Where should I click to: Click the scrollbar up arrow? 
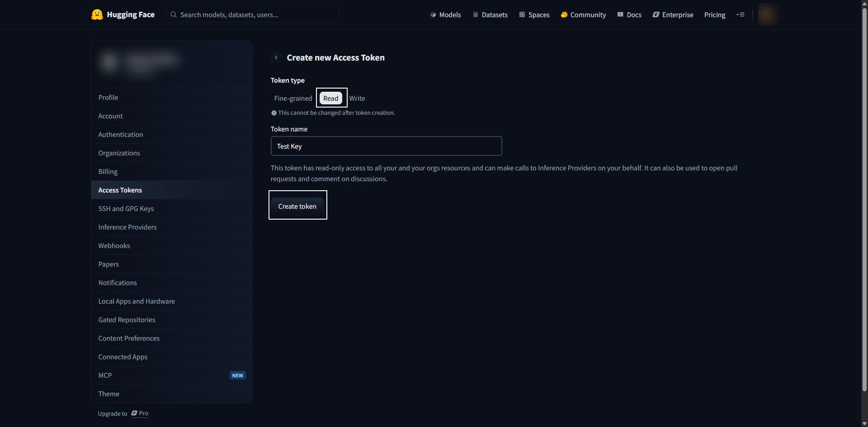point(864,3)
